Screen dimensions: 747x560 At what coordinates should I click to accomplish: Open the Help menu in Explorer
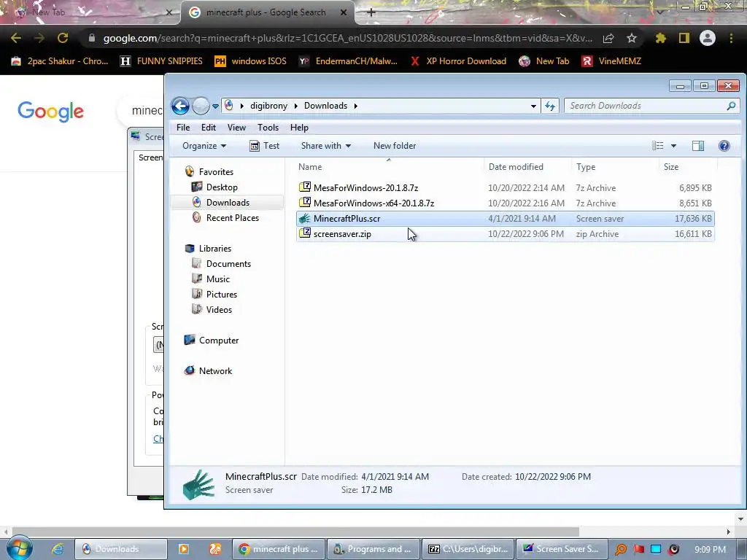pyautogui.click(x=299, y=128)
